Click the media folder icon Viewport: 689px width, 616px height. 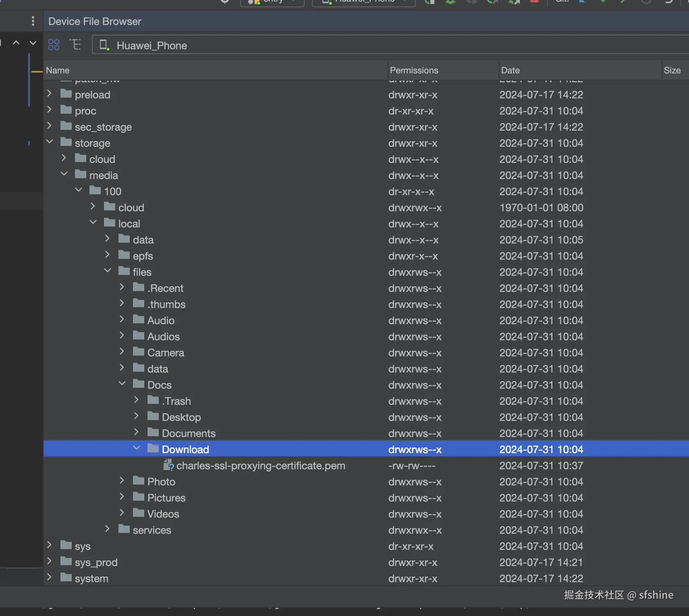pos(81,174)
